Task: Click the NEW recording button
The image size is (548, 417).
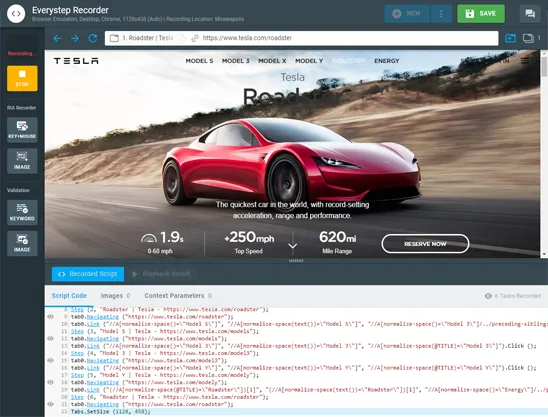Action: point(407,14)
